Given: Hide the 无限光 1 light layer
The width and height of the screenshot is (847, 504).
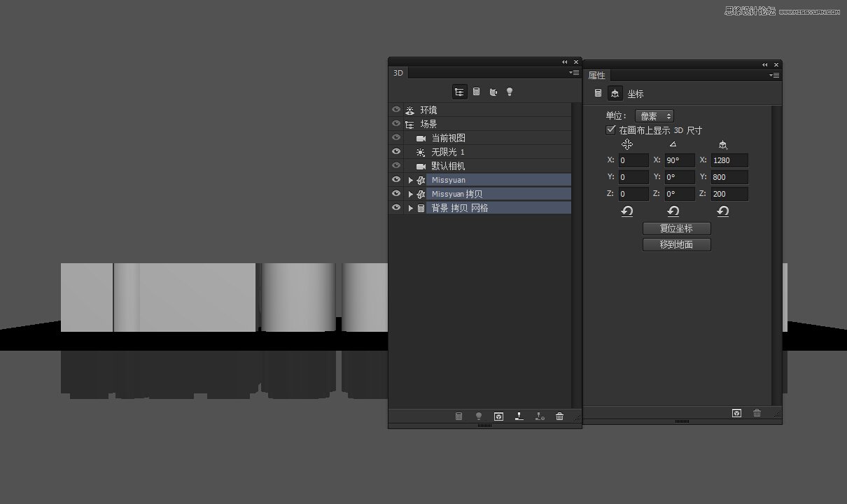Looking at the screenshot, I should tap(396, 152).
